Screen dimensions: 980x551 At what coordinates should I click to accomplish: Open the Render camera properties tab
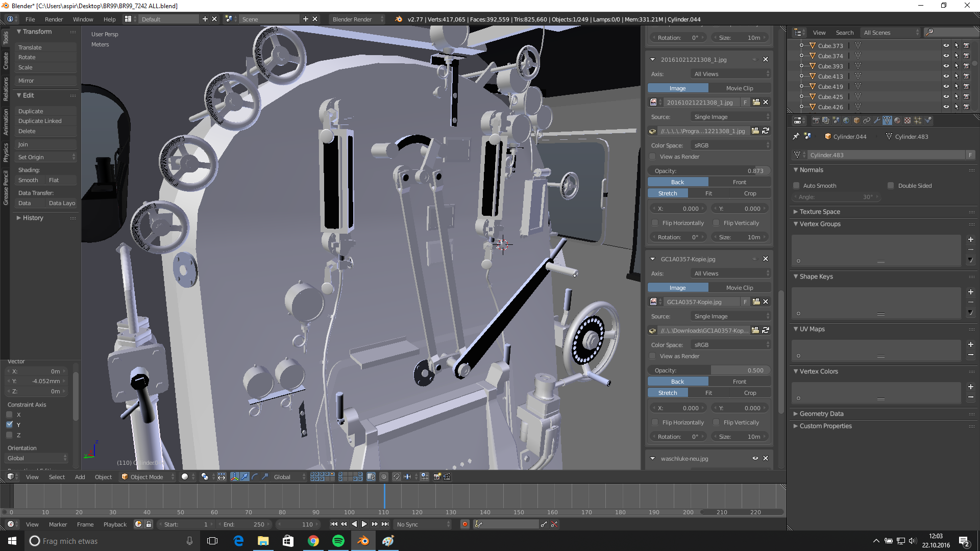click(816, 120)
